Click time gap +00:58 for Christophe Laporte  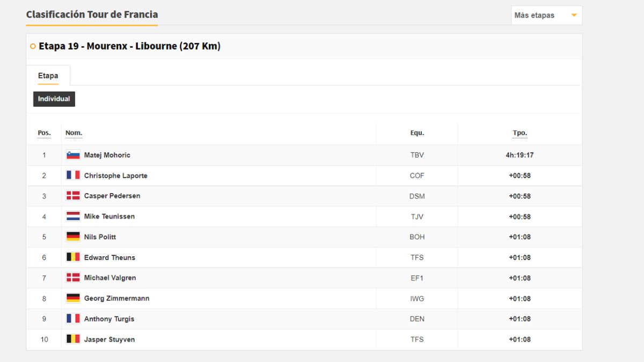pos(519,176)
